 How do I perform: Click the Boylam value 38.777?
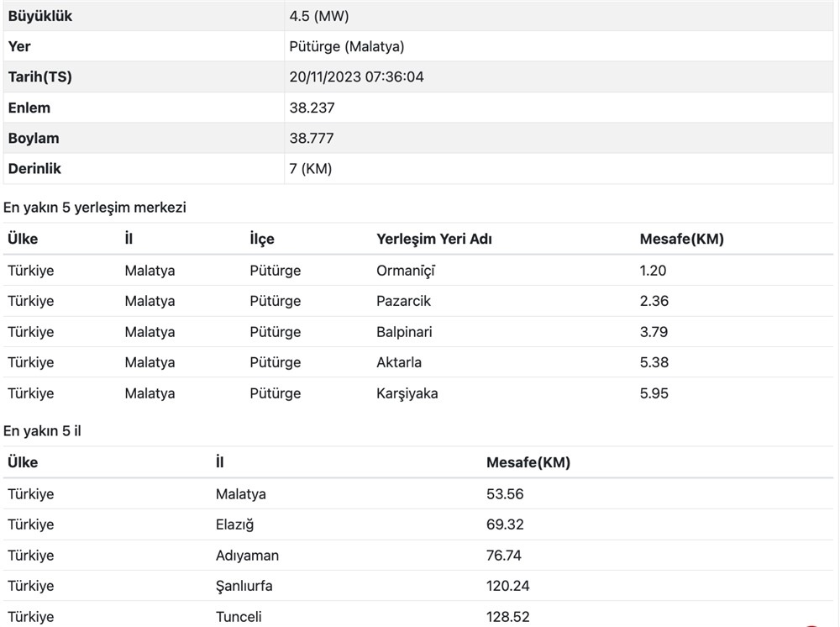312,139
